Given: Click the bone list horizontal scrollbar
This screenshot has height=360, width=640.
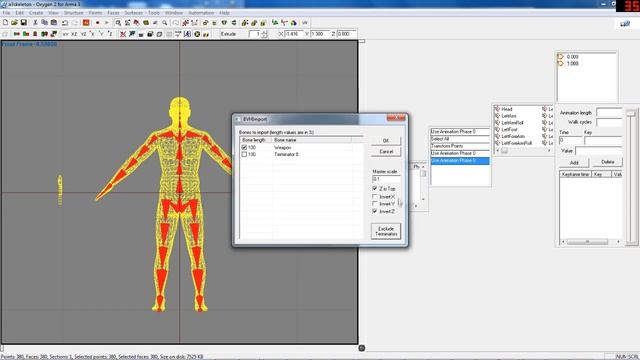Looking at the screenshot, I should tap(522, 151).
